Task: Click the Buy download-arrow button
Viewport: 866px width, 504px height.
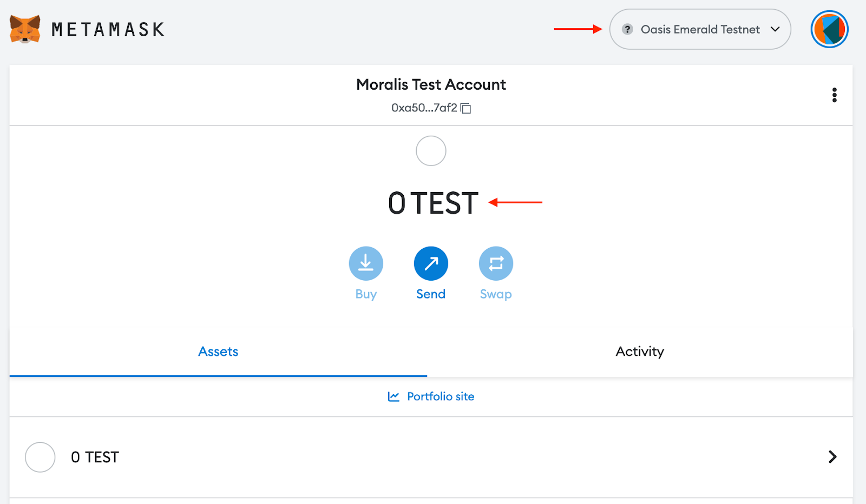Action: point(366,263)
